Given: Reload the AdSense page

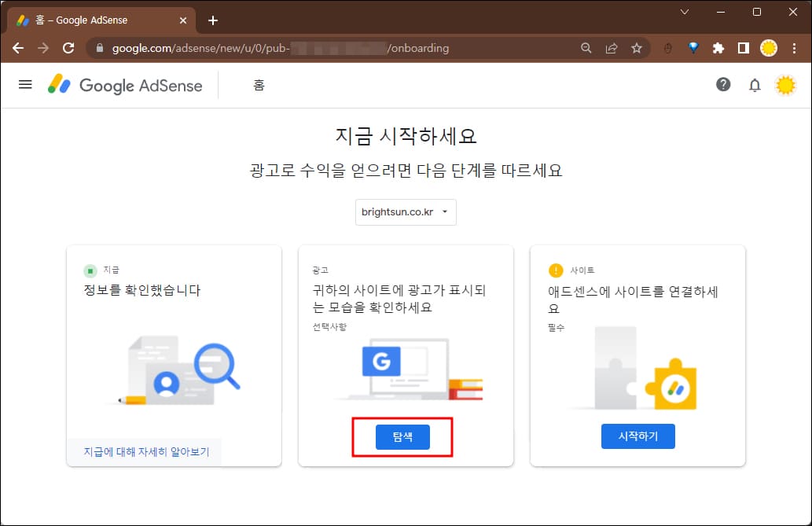Looking at the screenshot, I should tap(68, 48).
